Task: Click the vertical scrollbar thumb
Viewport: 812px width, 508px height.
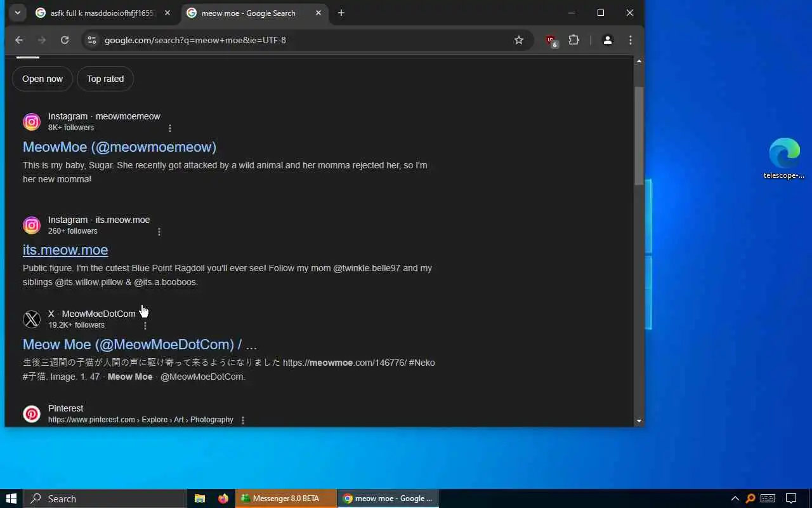Action: pos(639,135)
